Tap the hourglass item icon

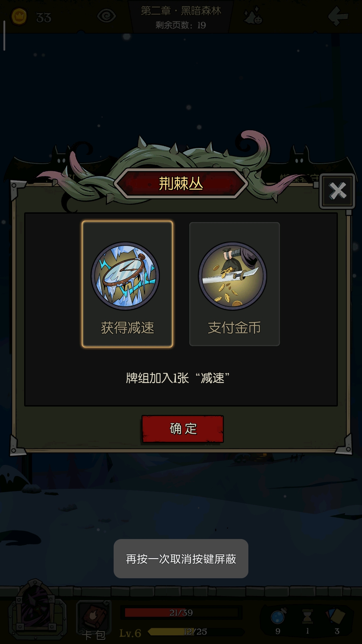(307, 616)
